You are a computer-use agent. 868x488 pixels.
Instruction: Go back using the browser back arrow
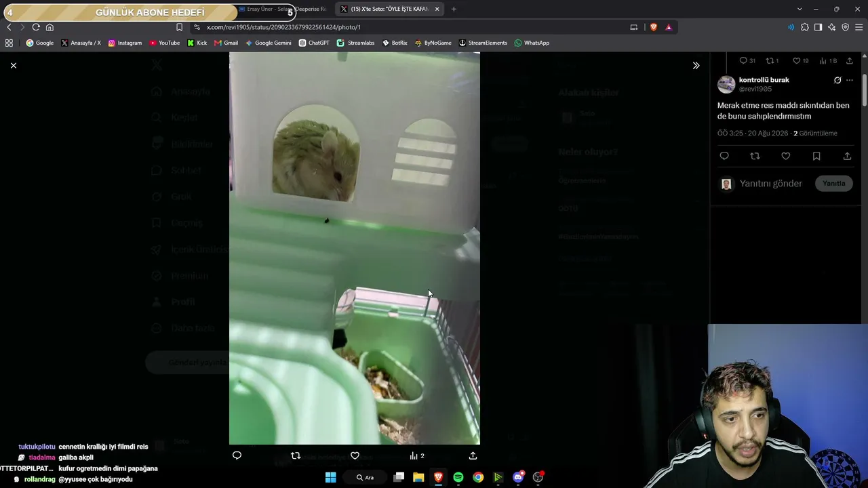[9, 27]
